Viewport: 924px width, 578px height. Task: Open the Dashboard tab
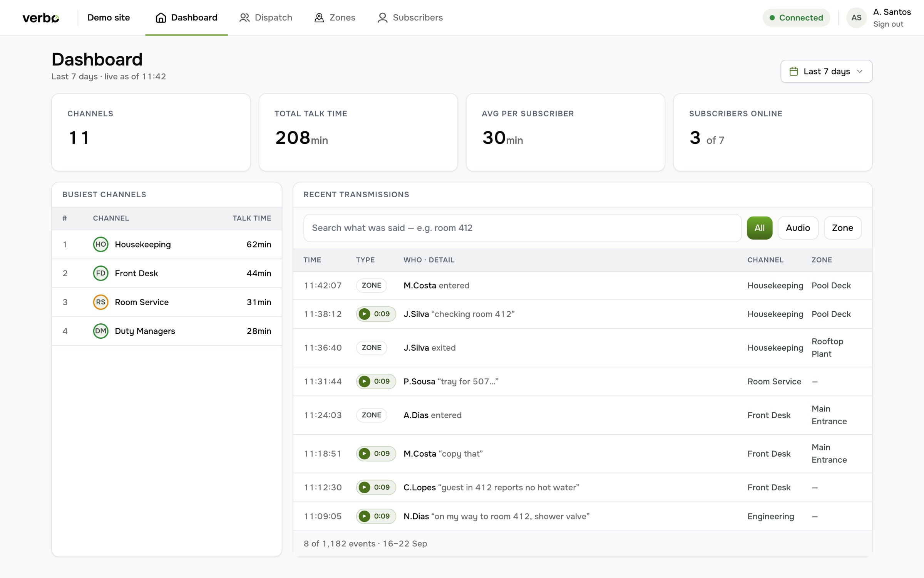tap(186, 18)
